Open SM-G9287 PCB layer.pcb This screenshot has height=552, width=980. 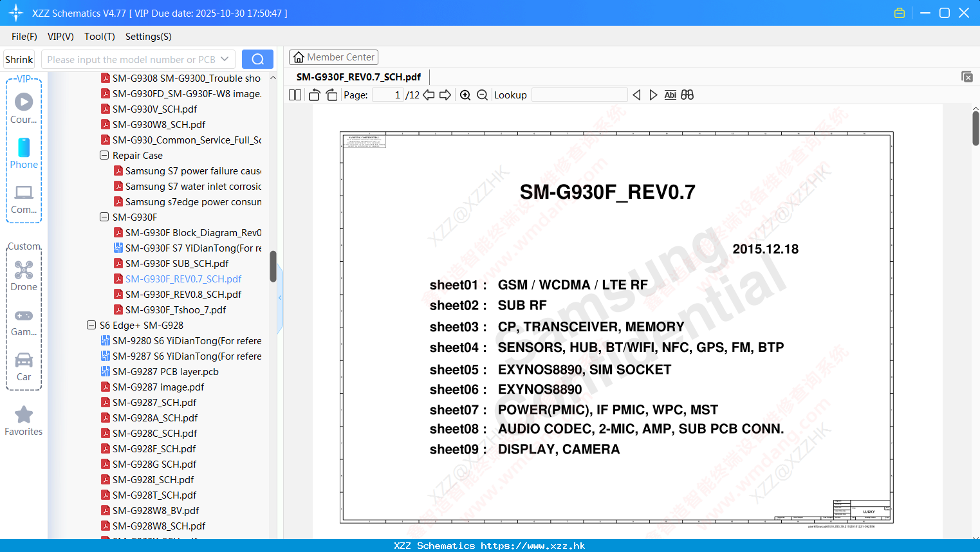tap(160, 371)
